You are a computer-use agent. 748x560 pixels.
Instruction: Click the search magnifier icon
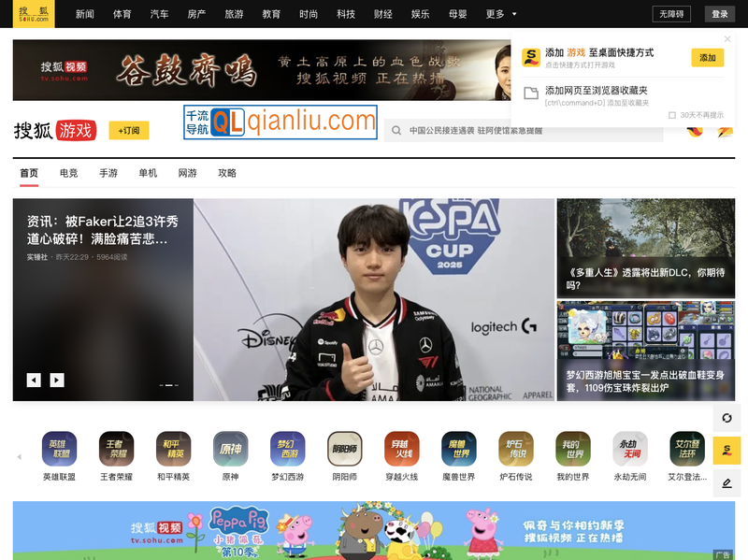pyautogui.click(x=396, y=131)
